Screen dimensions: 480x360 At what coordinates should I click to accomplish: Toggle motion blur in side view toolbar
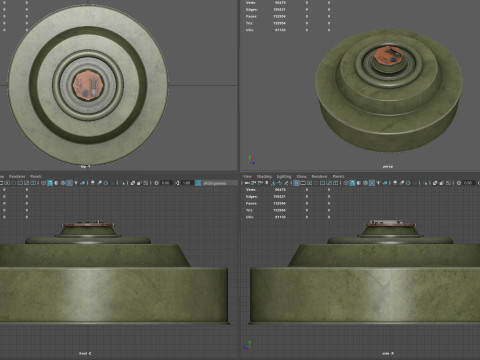coord(402,183)
